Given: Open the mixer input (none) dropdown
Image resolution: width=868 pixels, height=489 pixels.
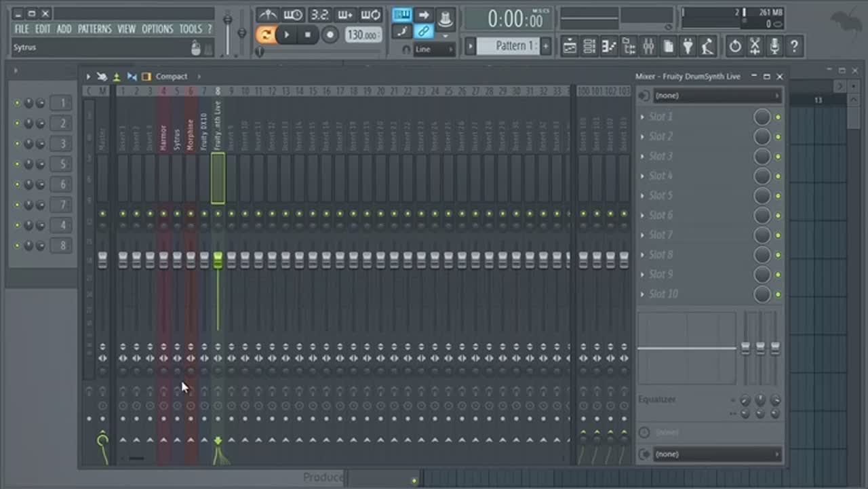Looking at the screenshot, I should click(x=717, y=96).
